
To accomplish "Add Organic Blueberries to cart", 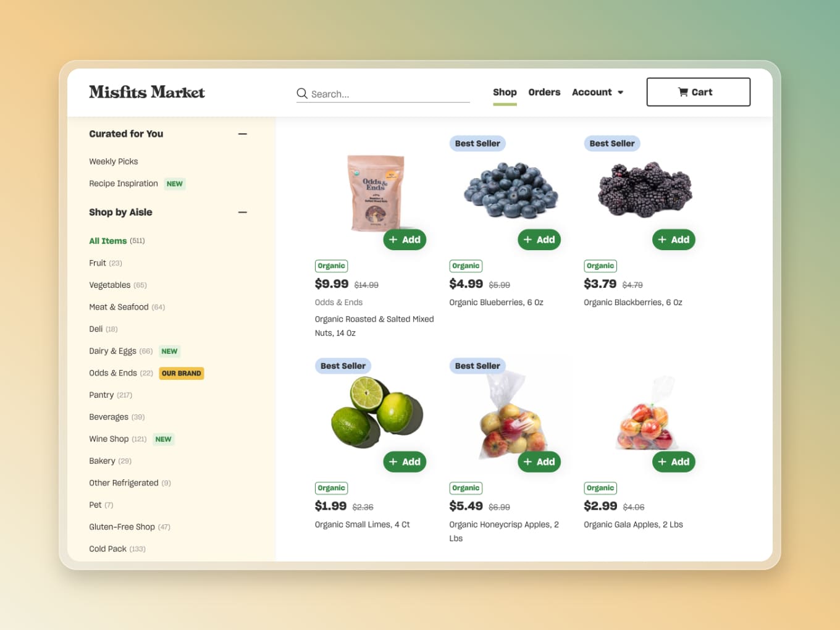I will coord(539,240).
